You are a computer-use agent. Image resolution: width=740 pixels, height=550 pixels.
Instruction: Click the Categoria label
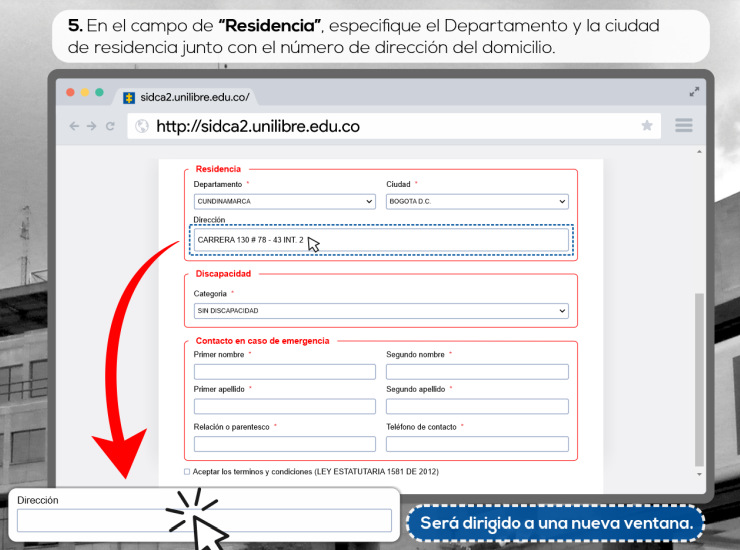coord(210,294)
